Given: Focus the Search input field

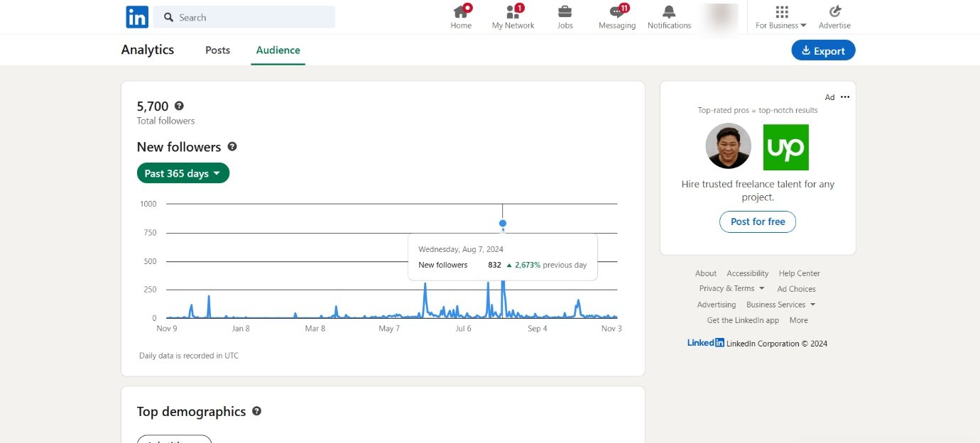Looking at the screenshot, I should tap(244, 17).
